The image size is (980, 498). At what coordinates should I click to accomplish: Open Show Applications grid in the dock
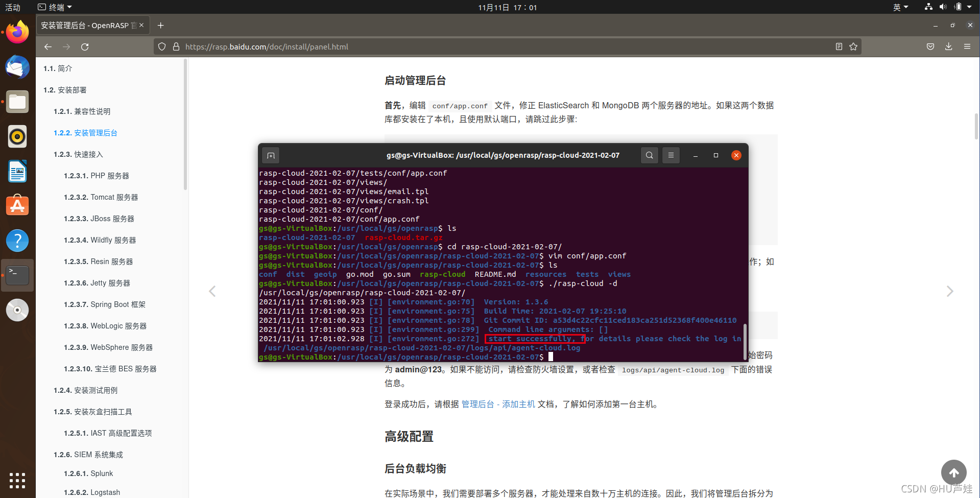click(x=17, y=480)
